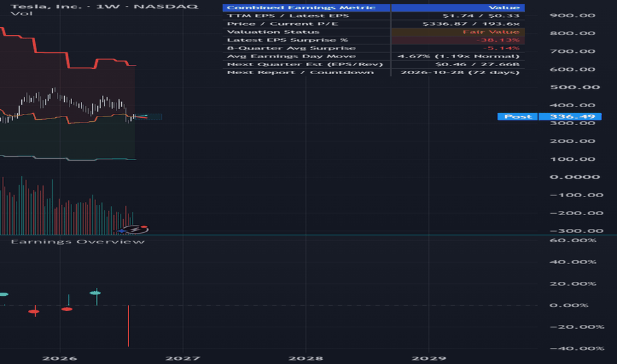
Task: Select the teal positive earnings surprise marker in 2026
Action: (95, 293)
